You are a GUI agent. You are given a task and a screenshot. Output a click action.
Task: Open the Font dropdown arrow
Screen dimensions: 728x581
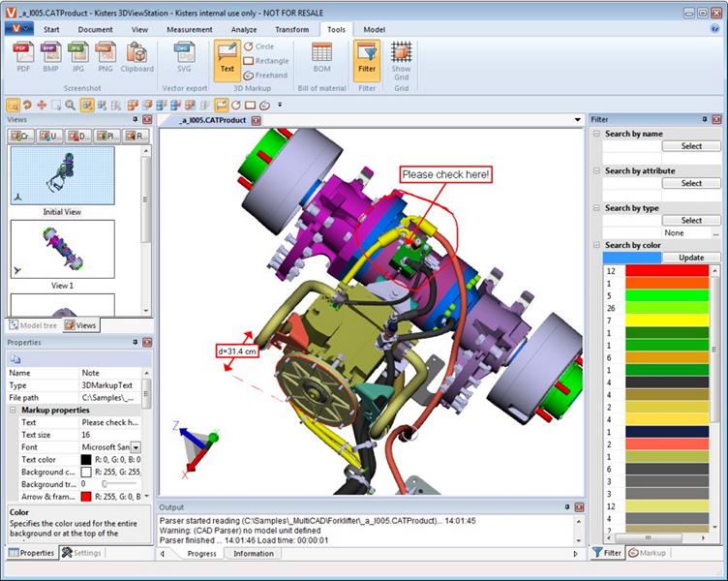[x=136, y=447]
